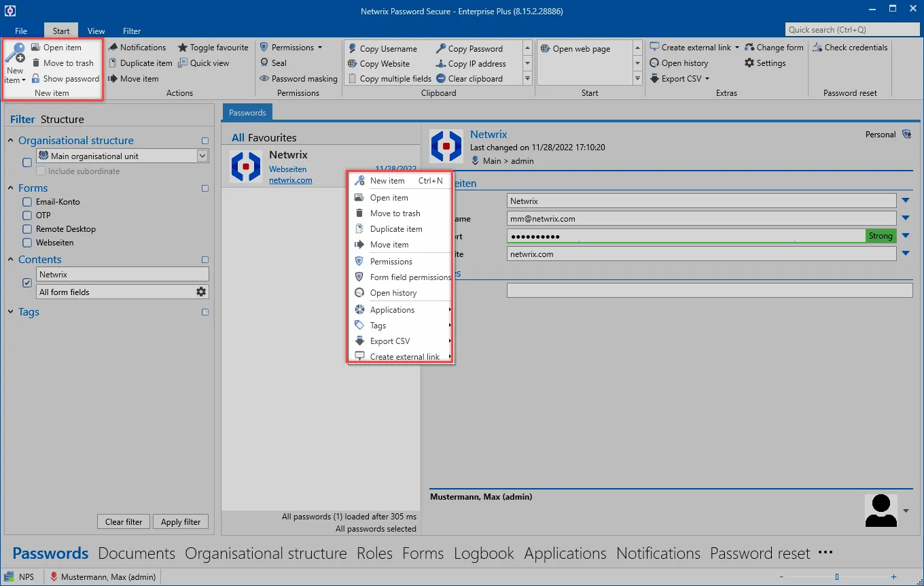Open the Main organisational unit dropdown
Image resolution: width=924 pixels, height=586 pixels.
202,156
